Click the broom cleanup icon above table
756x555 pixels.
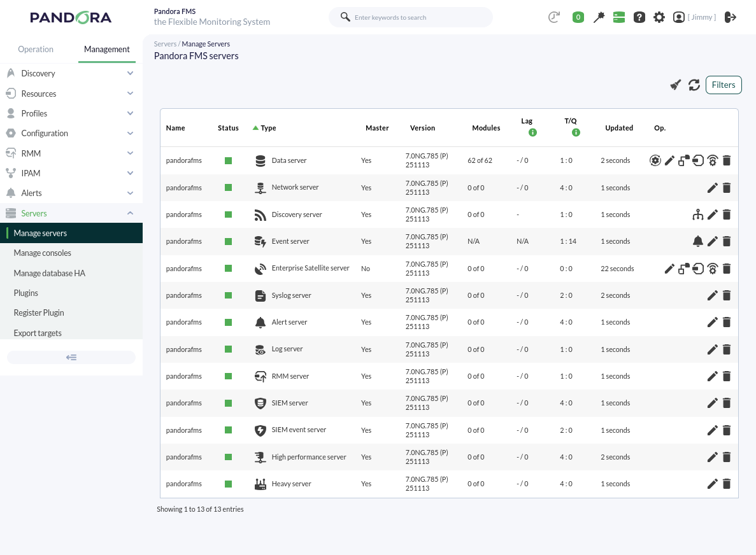[x=676, y=85]
